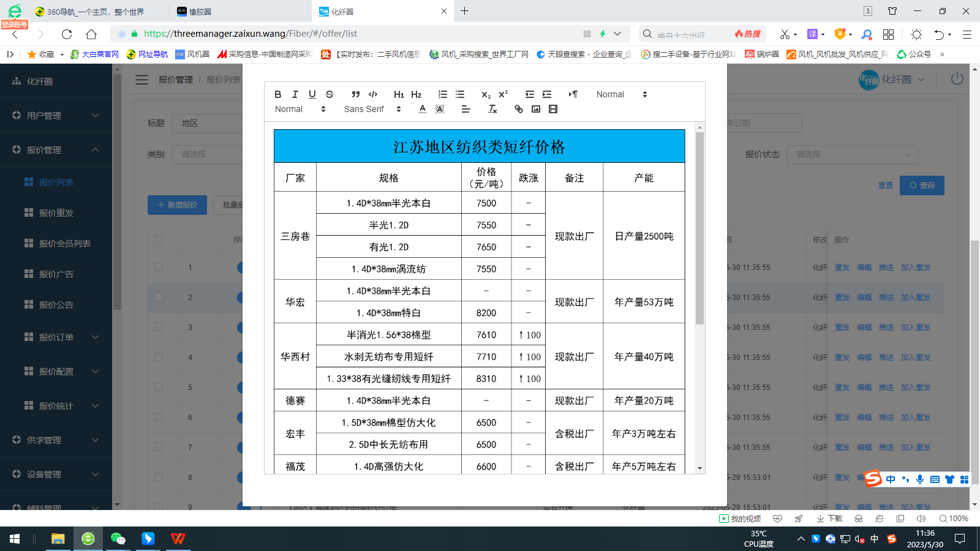Click the insert link icon
This screenshot has width=980, height=551.
[x=519, y=109]
